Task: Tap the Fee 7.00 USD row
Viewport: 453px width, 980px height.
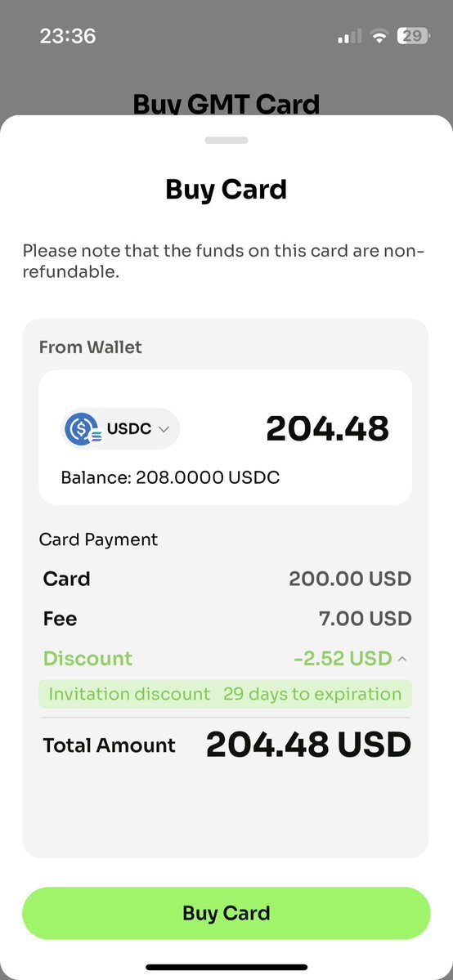Action: point(226,619)
